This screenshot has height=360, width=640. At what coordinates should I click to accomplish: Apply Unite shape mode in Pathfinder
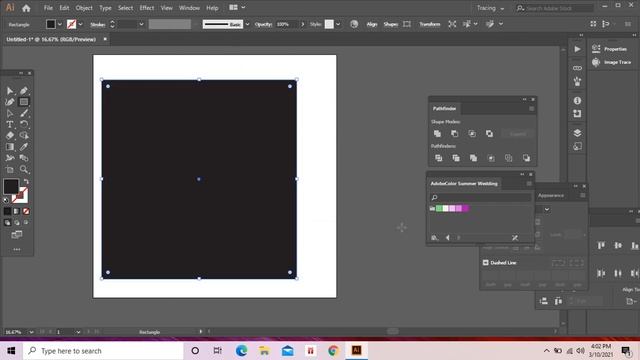437,134
